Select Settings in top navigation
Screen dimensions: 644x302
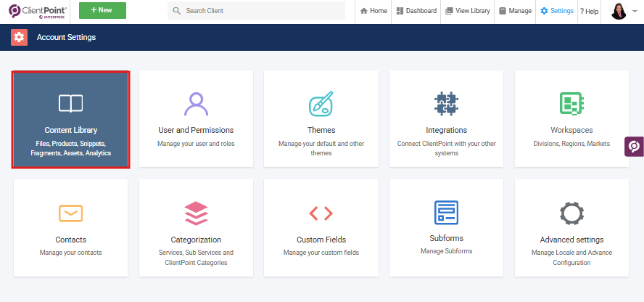click(557, 11)
